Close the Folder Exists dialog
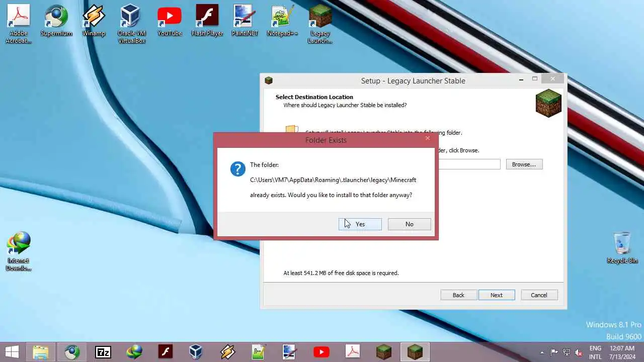 [x=428, y=138]
